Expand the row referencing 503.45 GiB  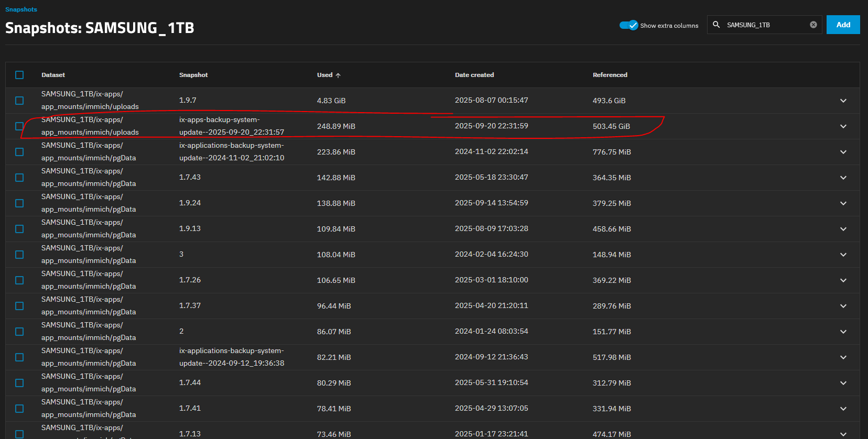[843, 126]
